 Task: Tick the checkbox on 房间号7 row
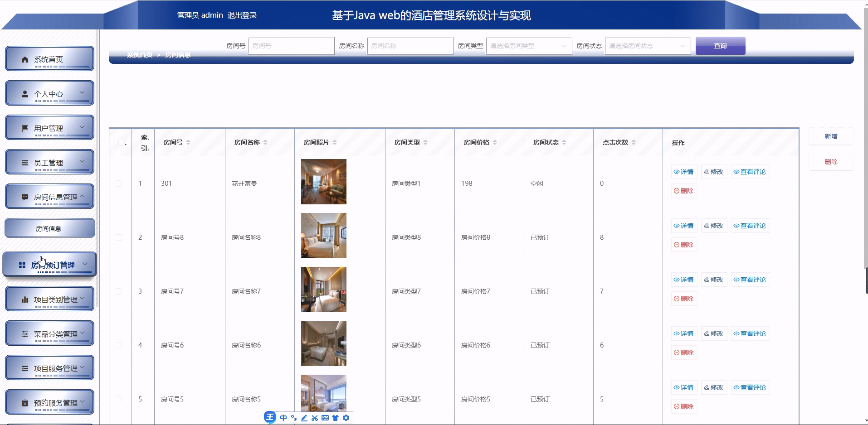pos(119,291)
